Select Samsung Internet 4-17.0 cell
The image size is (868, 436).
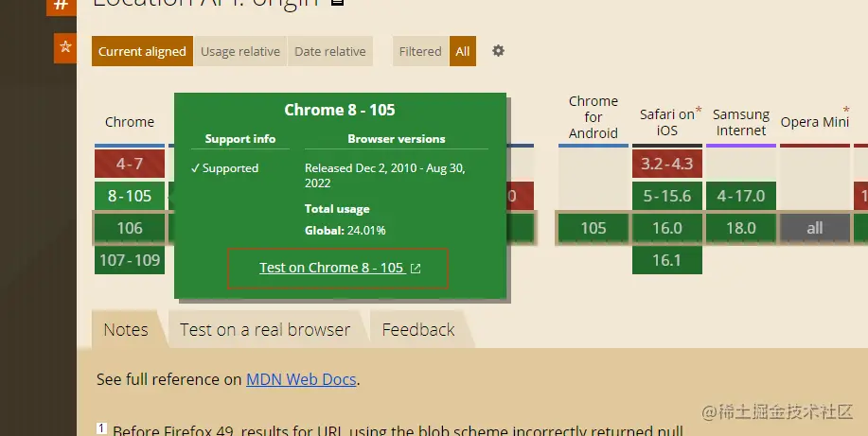(741, 196)
